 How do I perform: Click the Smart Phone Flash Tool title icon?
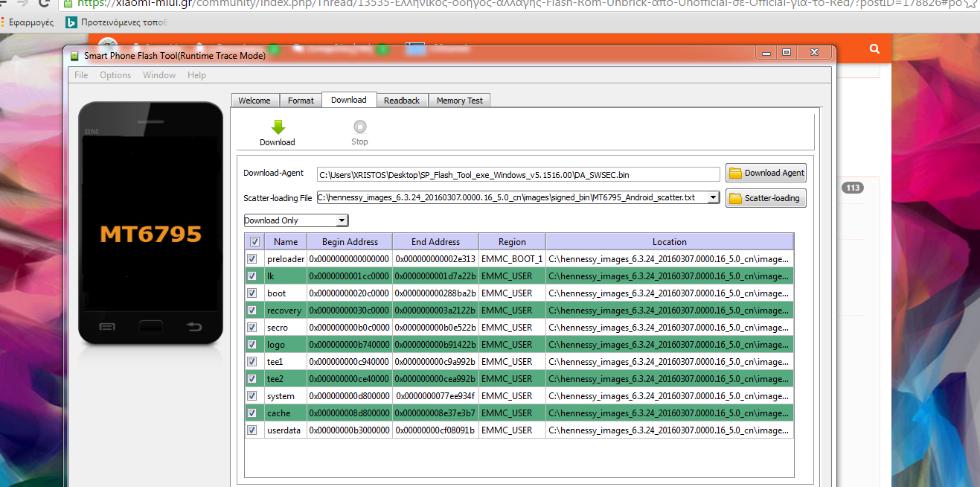pyautogui.click(x=74, y=56)
